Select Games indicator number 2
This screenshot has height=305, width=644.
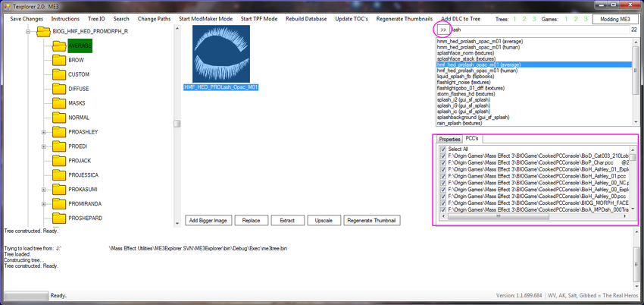(577, 19)
